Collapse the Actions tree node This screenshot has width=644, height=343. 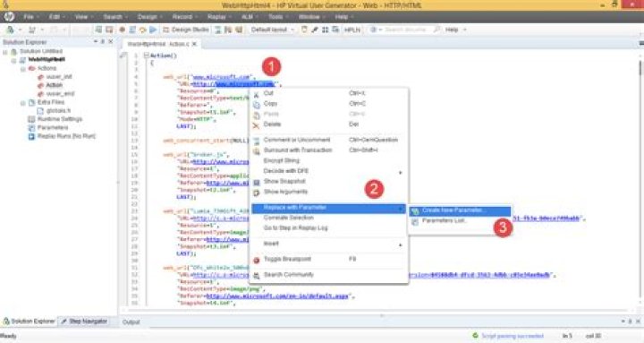23,69
